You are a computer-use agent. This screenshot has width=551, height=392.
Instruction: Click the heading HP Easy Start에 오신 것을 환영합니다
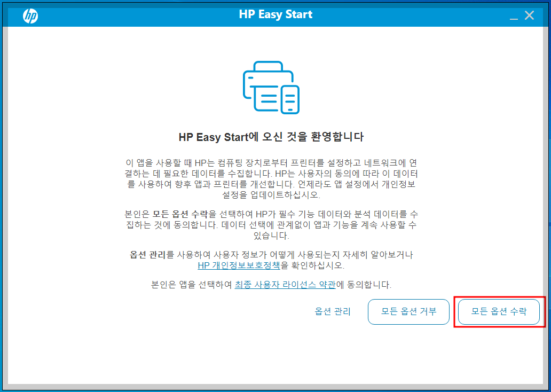coord(271,137)
